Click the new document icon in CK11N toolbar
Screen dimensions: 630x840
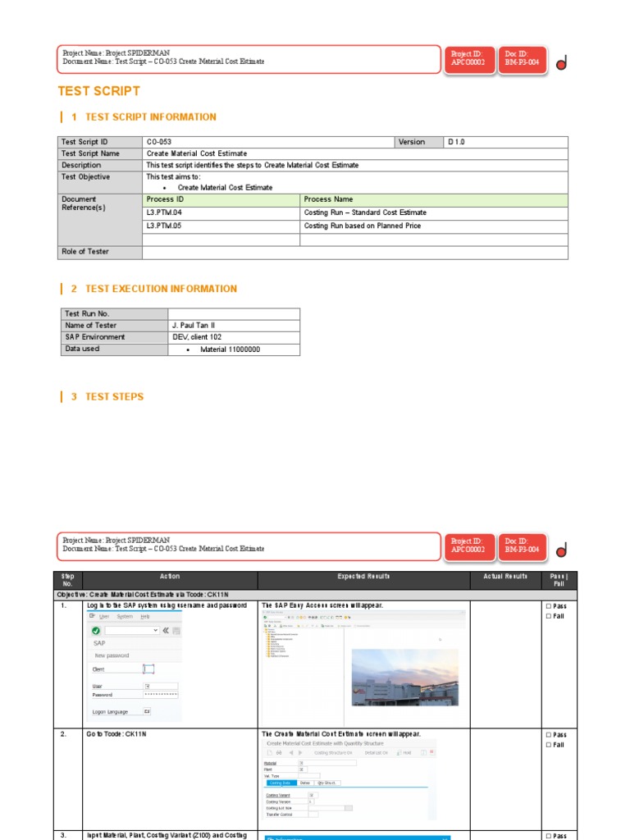coord(270,753)
